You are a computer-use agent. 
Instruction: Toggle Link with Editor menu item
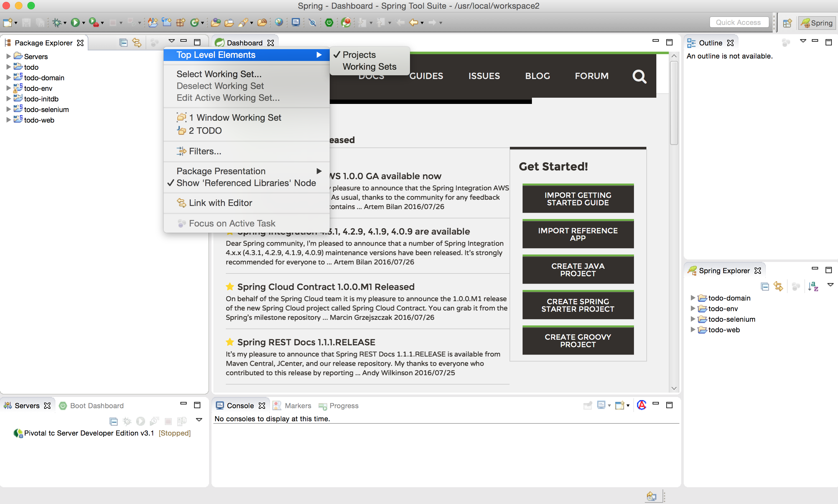[246, 203]
